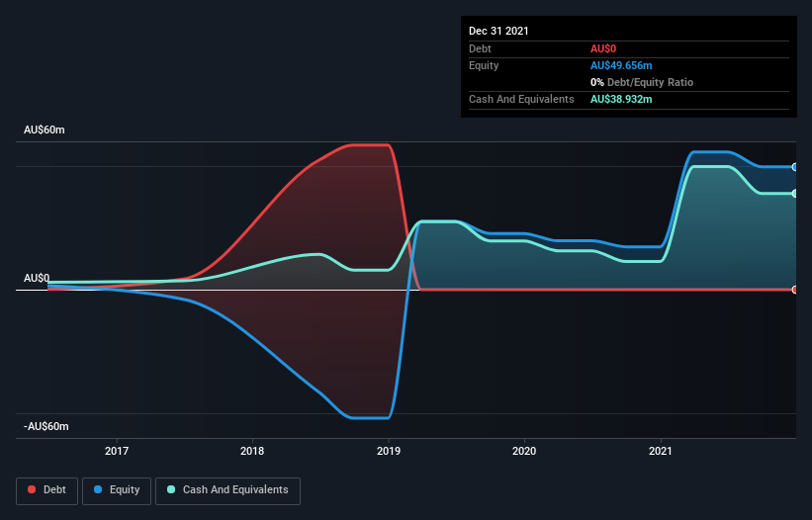This screenshot has height=520, width=812.
Task: Click the Cash value AU$38.932m
Action: pos(621,99)
